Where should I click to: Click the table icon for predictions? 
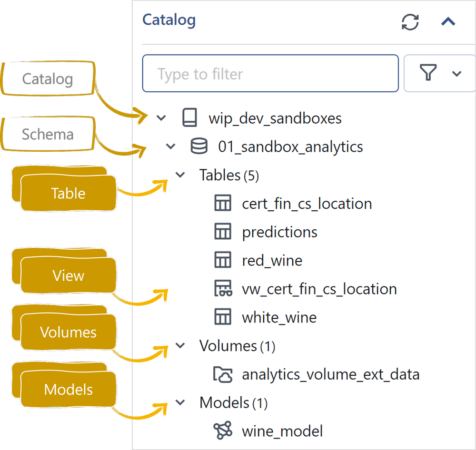click(222, 231)
